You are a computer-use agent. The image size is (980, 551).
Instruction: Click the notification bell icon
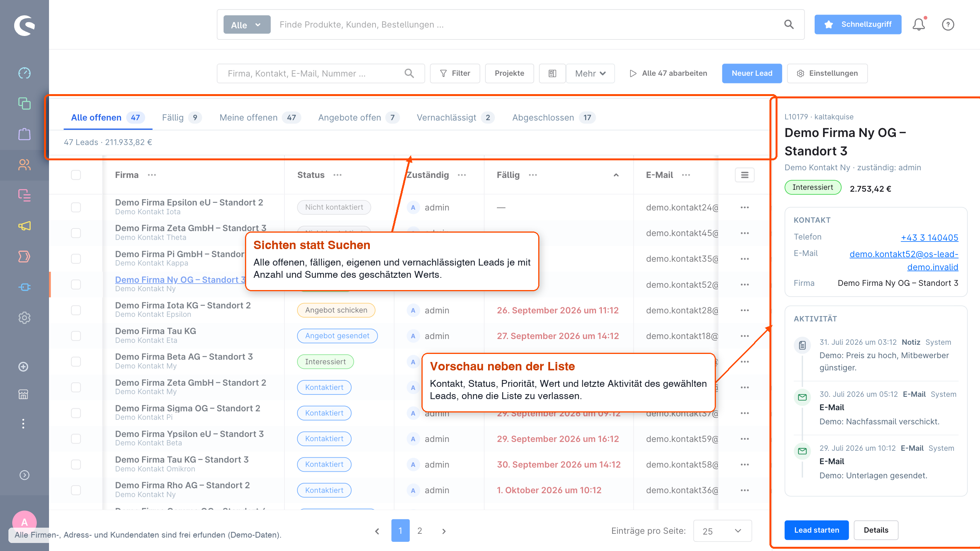coord(919,24)
